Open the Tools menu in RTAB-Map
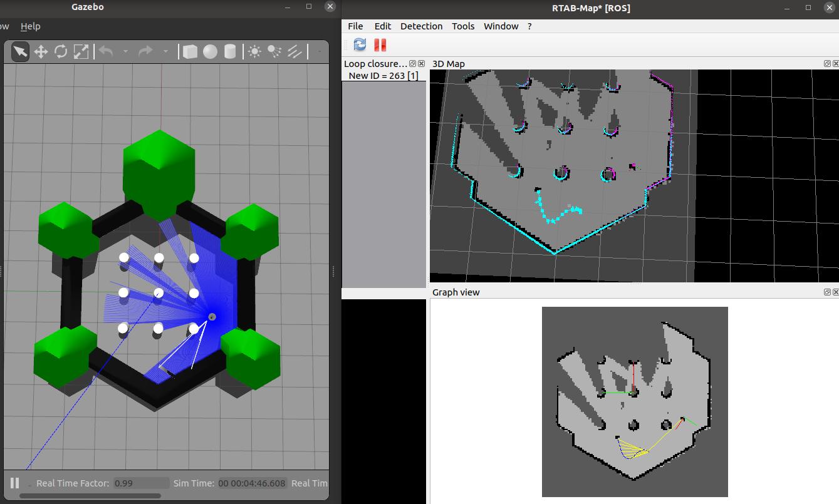The height and width of the screenshot is (504, 839). coord(463,26)
